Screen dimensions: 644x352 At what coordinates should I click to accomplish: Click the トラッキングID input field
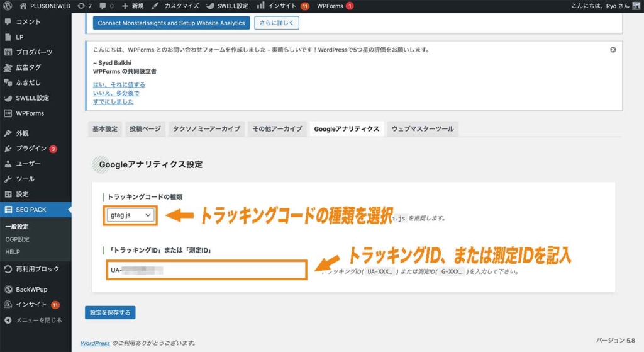[x=206, y=270]
